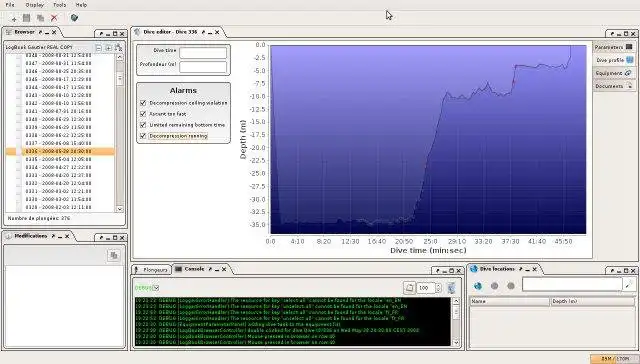This screenshot has height=364, width=640.
Task: Click the Browser list scroll-up arrow
Action: tap(120, 57)
